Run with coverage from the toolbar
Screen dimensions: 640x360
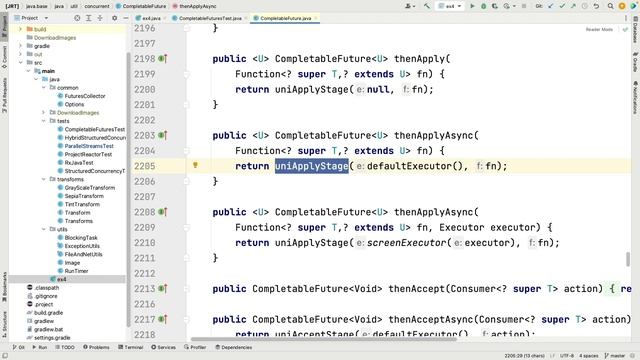(x=495, y=6)
